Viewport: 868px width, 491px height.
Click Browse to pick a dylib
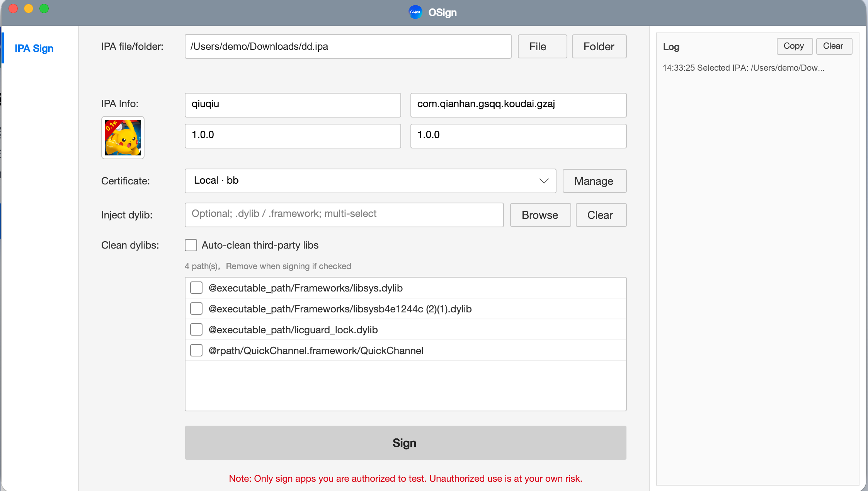540,215
